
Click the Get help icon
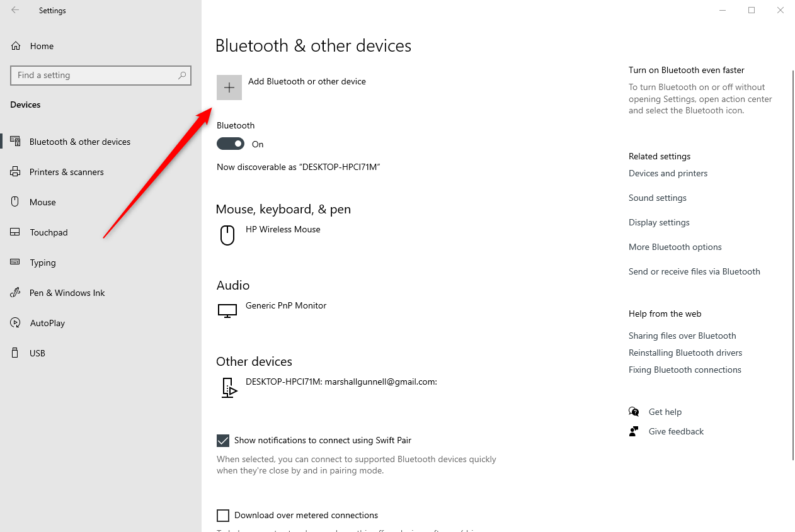click(634, 411)
